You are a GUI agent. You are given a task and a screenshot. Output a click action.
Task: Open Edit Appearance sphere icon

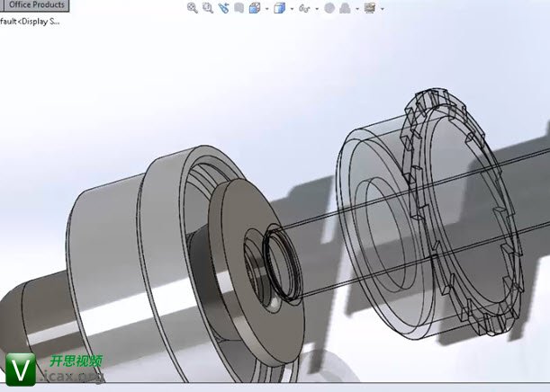tap(329, 8)
